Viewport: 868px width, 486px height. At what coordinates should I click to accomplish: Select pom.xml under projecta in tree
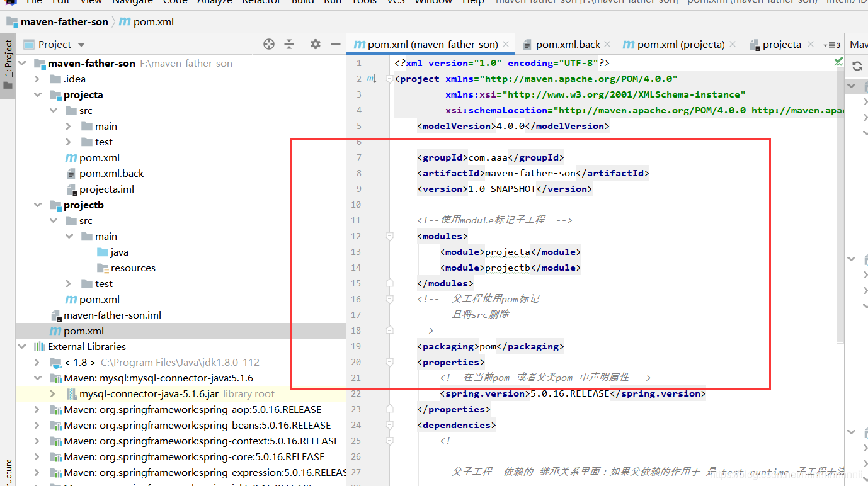click(93, 158)
